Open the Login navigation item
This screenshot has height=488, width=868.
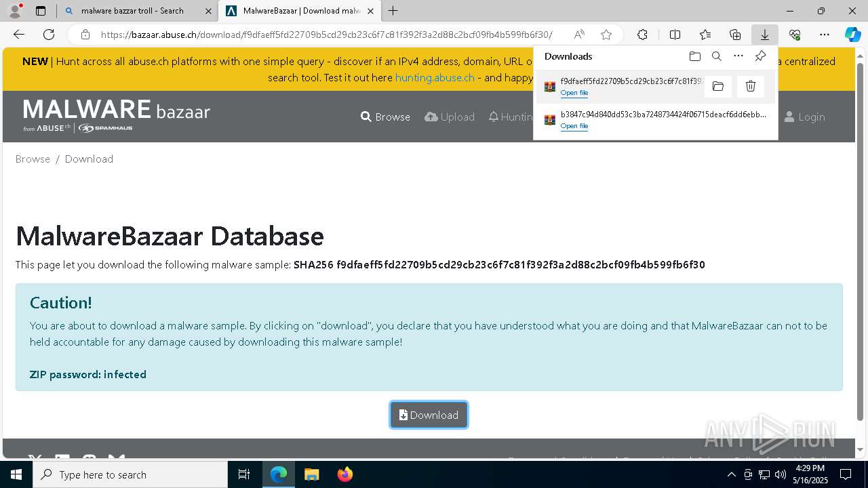pyautogui.click(x=804, y=117)
